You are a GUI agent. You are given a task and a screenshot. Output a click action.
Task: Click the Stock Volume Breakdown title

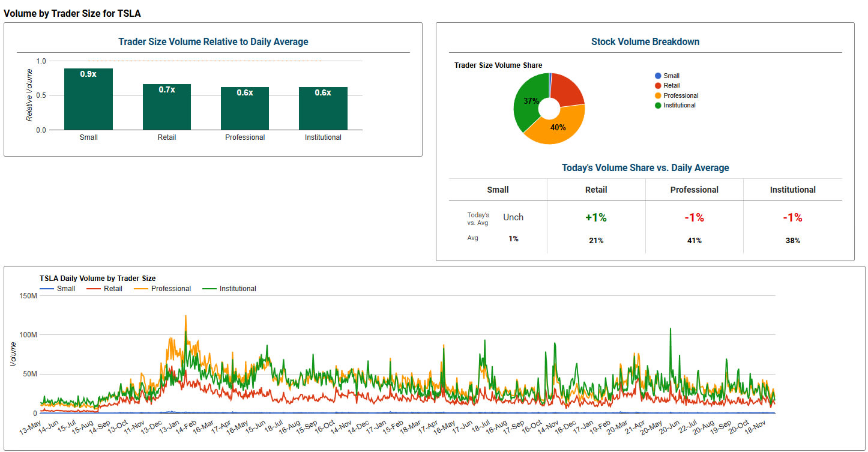(x=645, y=42)
